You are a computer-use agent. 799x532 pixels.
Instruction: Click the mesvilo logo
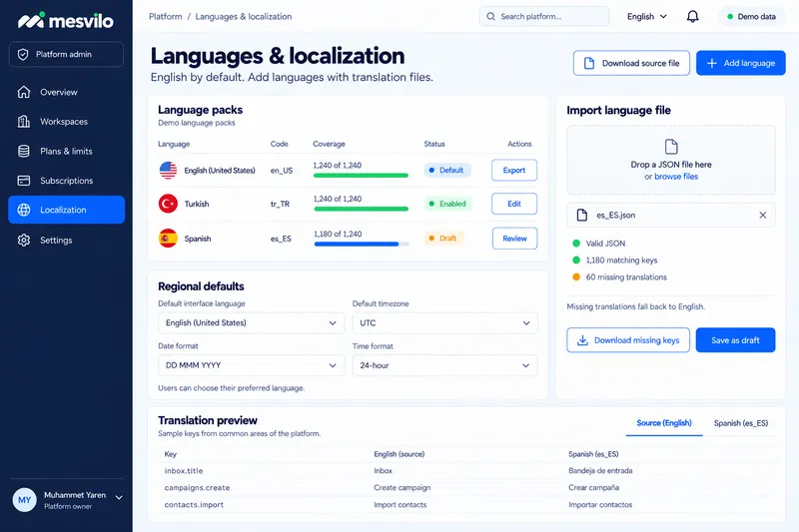point(66,20)
